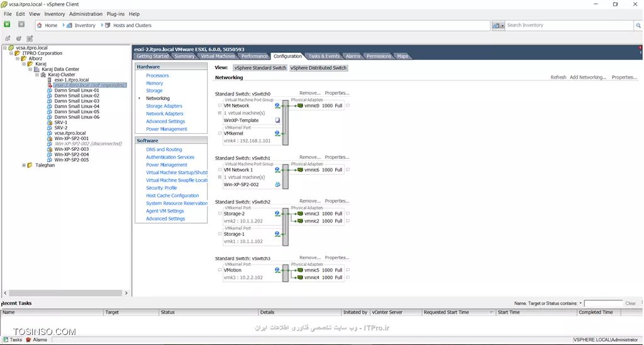Click the Search Inventory field

coord(569,25)
